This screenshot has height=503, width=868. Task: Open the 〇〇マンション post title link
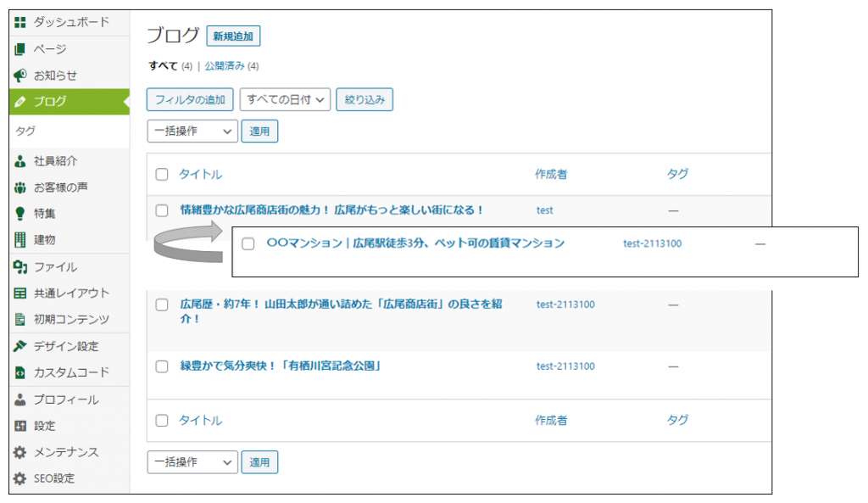pyautogui.click(x=415, y=243)
